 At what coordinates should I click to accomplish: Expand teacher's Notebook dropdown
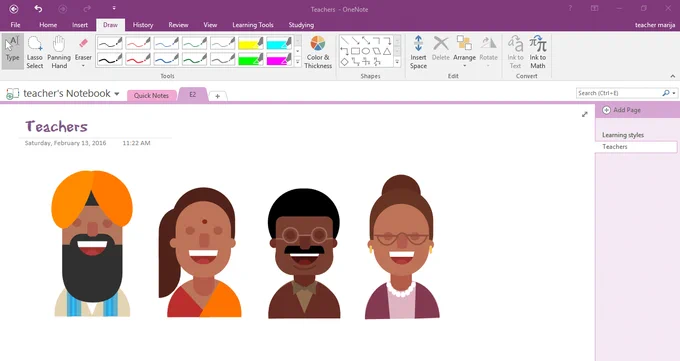(117, 94)
